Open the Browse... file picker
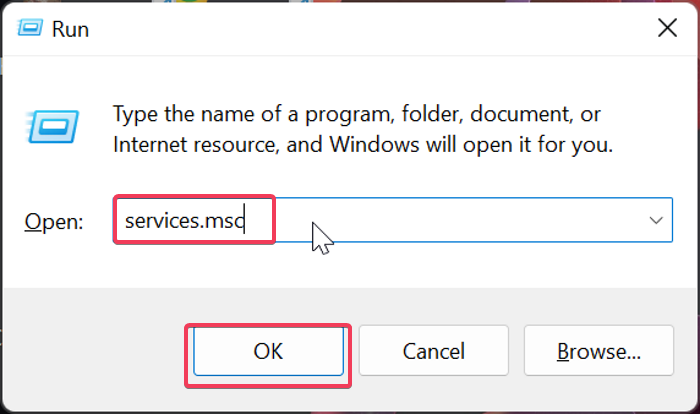700x414 pixels. point(598,351)
